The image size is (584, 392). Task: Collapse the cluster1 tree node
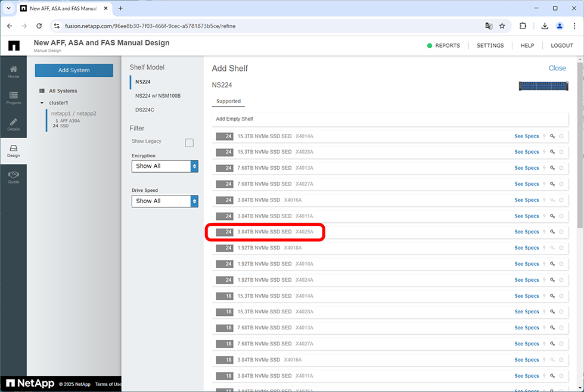pyautogui.click(x=42, y=102)
